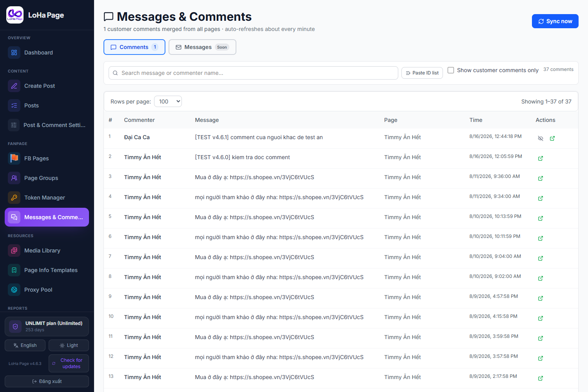Viewport: 588px width, 392px height.
Task: Focus the search message input field
Action: pos(253,73)
